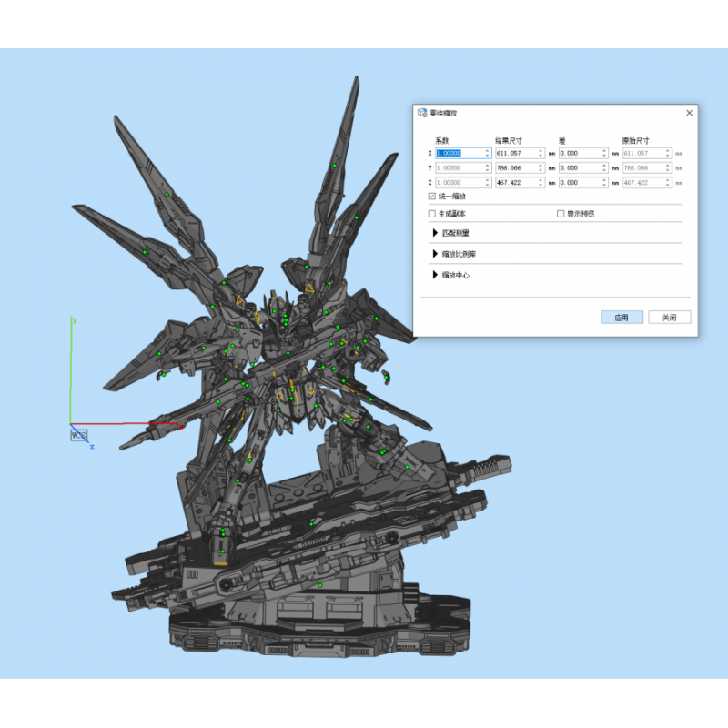Increase the Z 结果尺寸 value with up arrow
This screenshot has height=728, width=728.
[x=541, y=180]
